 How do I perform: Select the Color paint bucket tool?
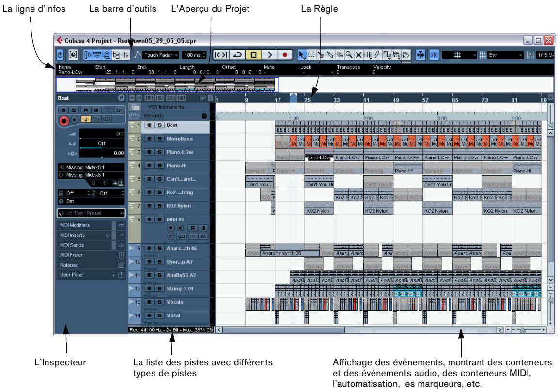click(x=406, y=55)
